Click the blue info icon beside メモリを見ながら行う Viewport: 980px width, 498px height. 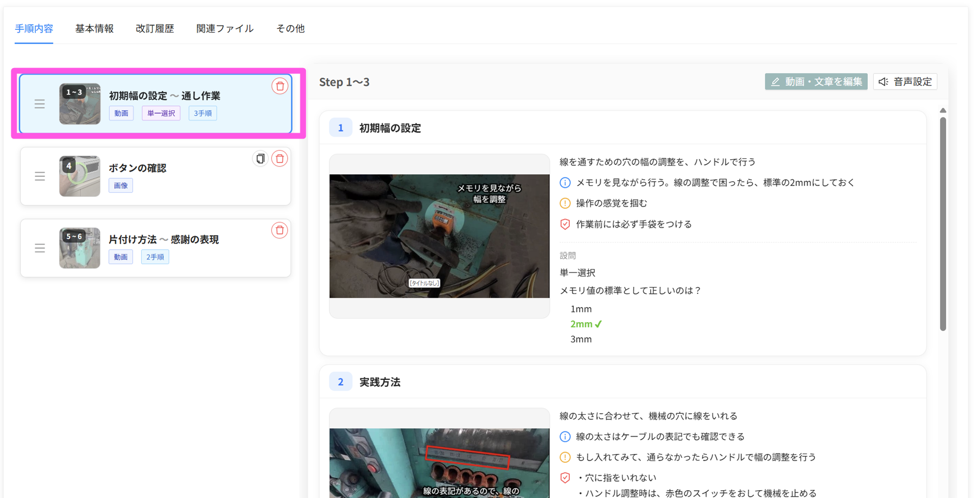[565, 183]
